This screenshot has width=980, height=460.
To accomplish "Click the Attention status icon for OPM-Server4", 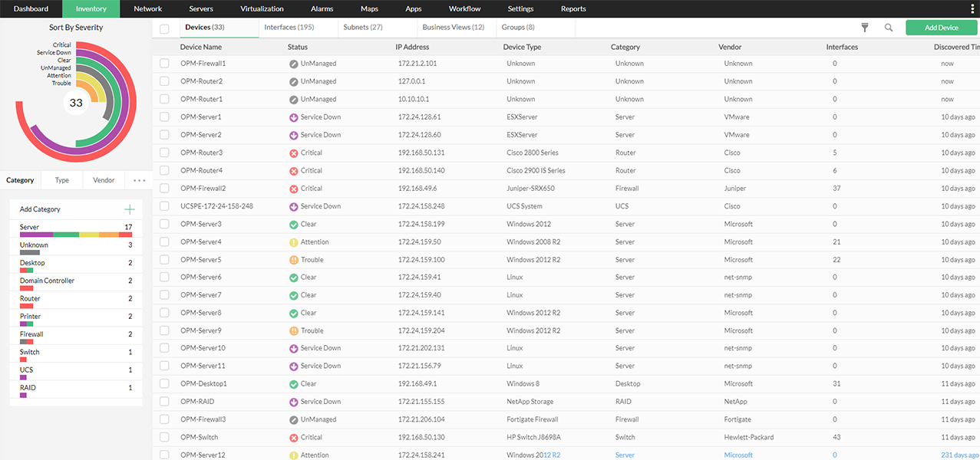I will (x=293, y=242).
